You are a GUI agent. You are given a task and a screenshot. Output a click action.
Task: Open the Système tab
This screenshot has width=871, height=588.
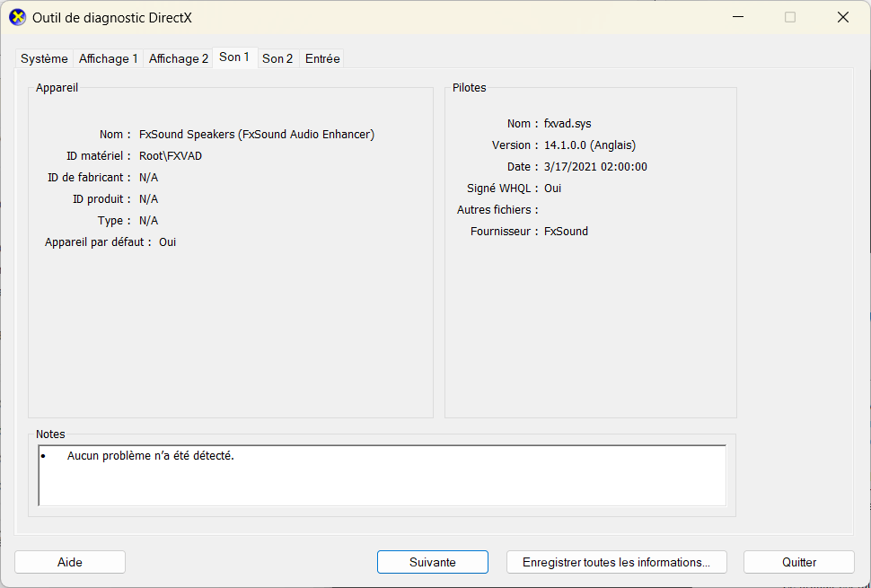tap(44, 59)
